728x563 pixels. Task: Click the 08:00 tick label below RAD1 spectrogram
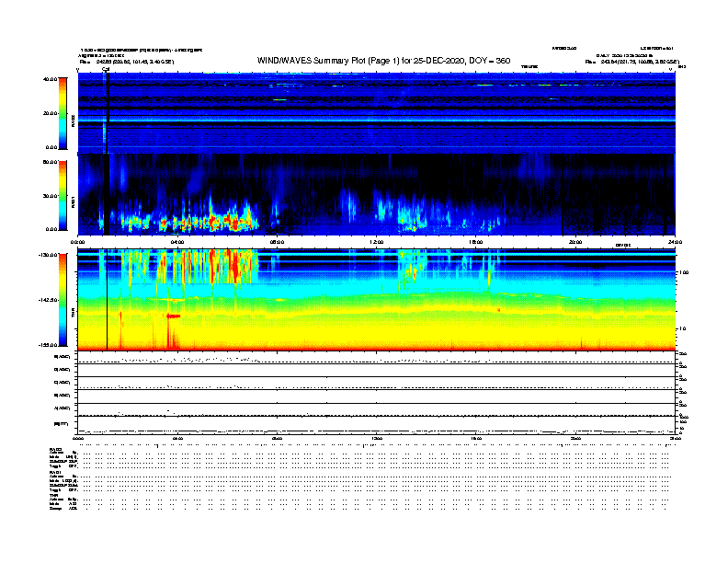pos(277,242)
